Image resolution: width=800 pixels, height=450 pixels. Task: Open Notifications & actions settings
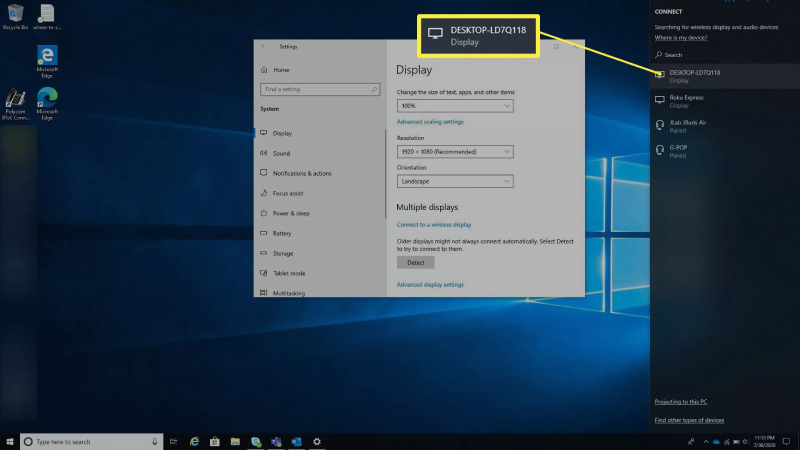click(301, 173)
